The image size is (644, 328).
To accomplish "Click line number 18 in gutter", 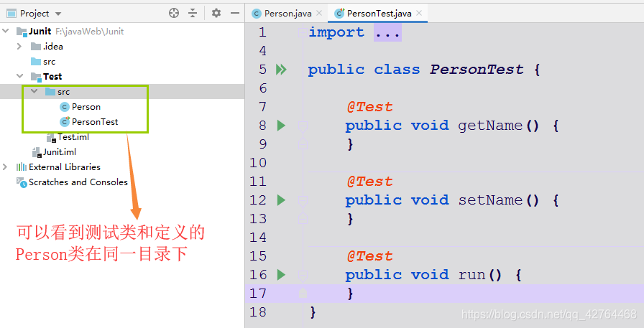I will click(x=258, y=312).
